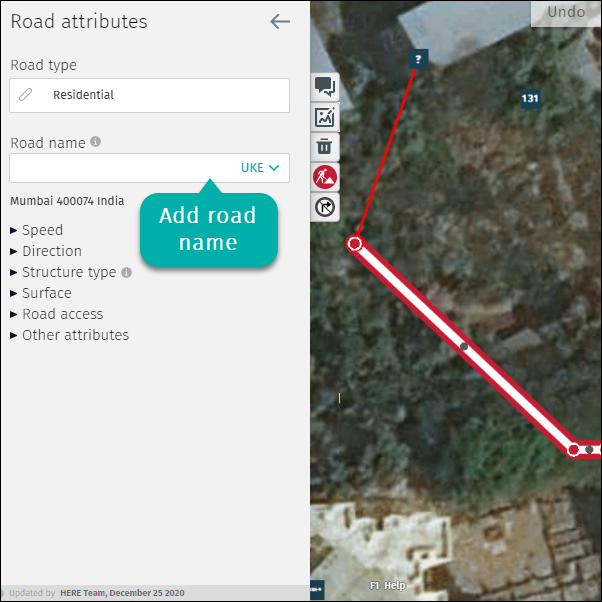602x602 pixels.
Task: Expand the Road access section
Action: 57,314
